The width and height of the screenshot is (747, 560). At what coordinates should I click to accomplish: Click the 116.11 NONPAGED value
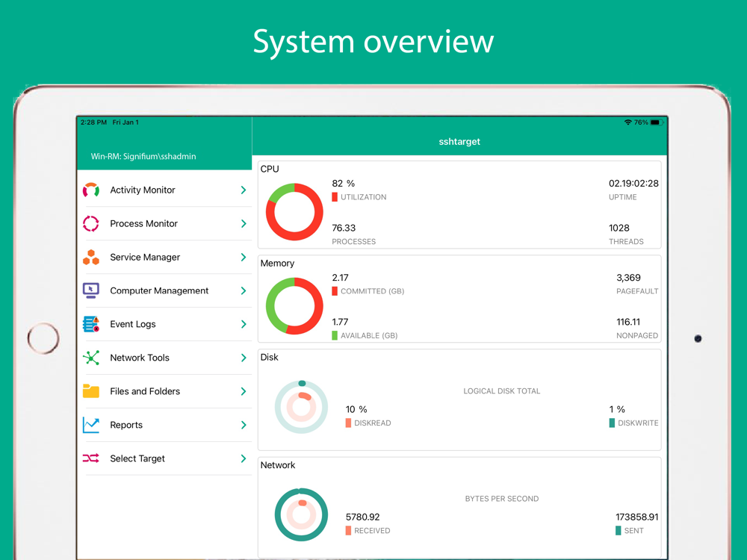tap(628, 322)
